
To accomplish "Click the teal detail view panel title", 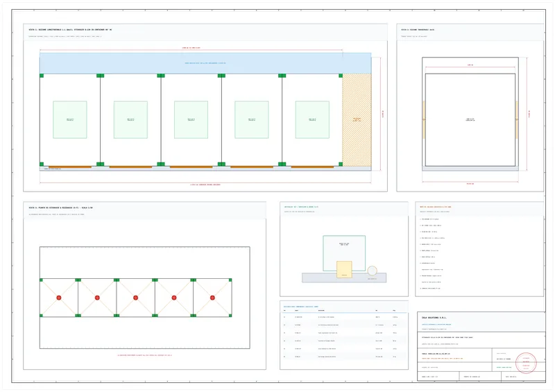I will click(x=301, y=207).
